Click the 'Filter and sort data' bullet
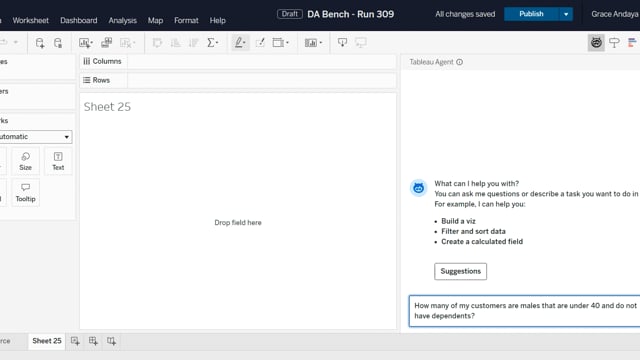This screenshot has width=640, height=360. [473, 231]
